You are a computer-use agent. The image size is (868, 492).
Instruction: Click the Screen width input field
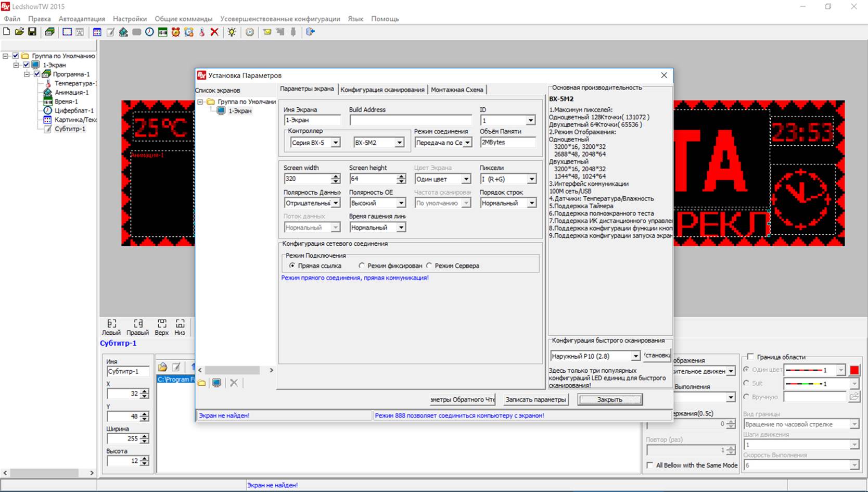click(x=307, y=179)
